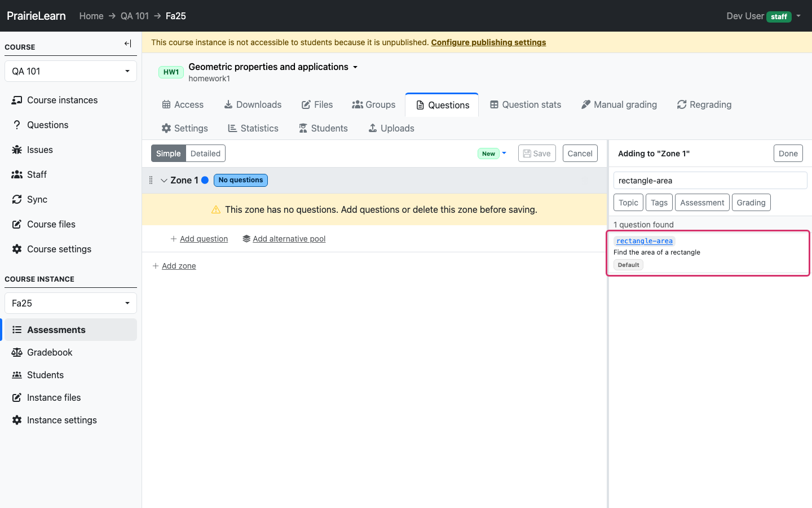Go to QA 101 breadcrumb link

135,16
